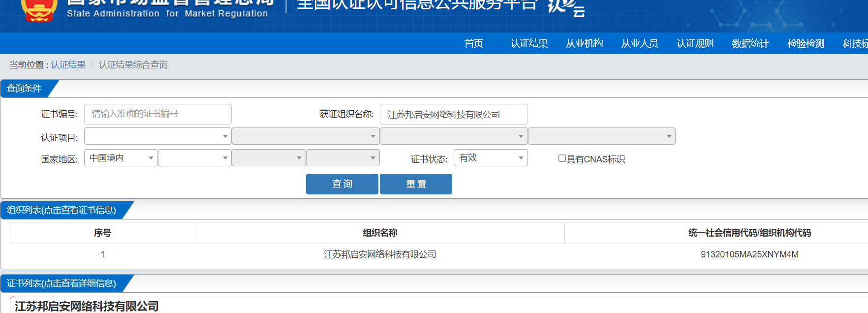Image resolution: width=868 pixels, height=313 pixels.
Task: Click the 序号 column header
Action: tap(102, 233)
